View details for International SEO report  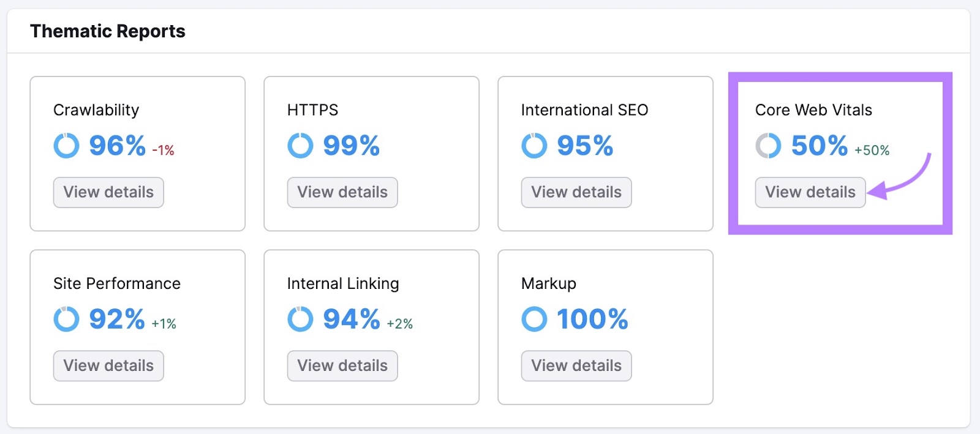pos(576,192)
